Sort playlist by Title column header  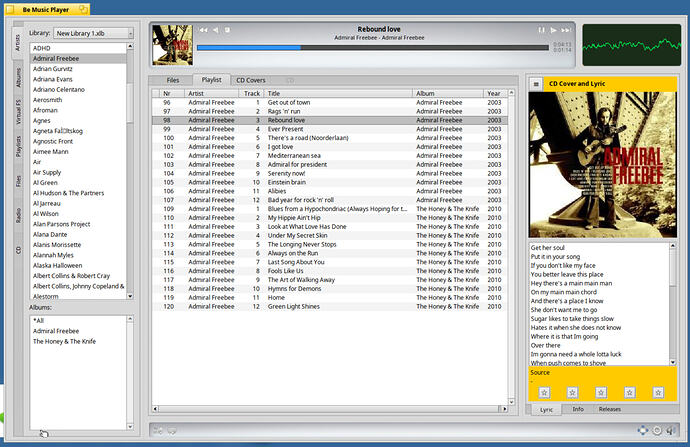[x=338, y=93]
